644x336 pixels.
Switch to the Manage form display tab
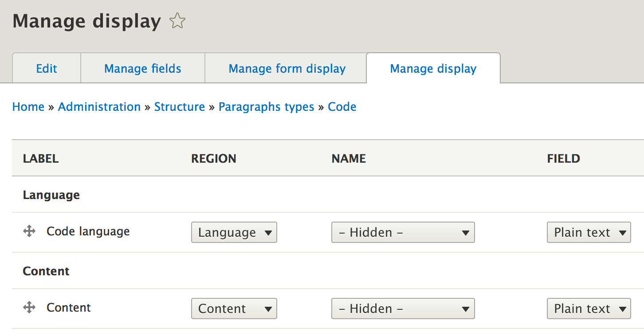(x=287, y=68)
